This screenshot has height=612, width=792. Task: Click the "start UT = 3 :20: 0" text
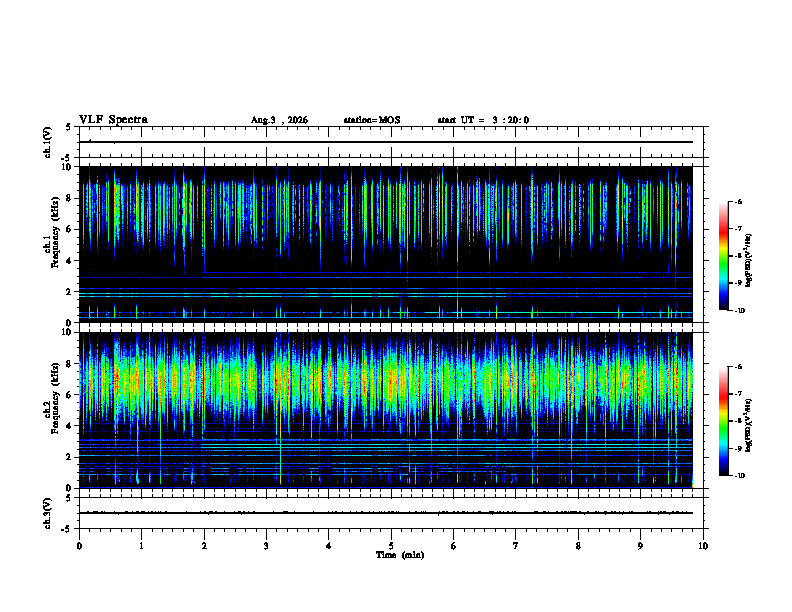click(483, 120)
